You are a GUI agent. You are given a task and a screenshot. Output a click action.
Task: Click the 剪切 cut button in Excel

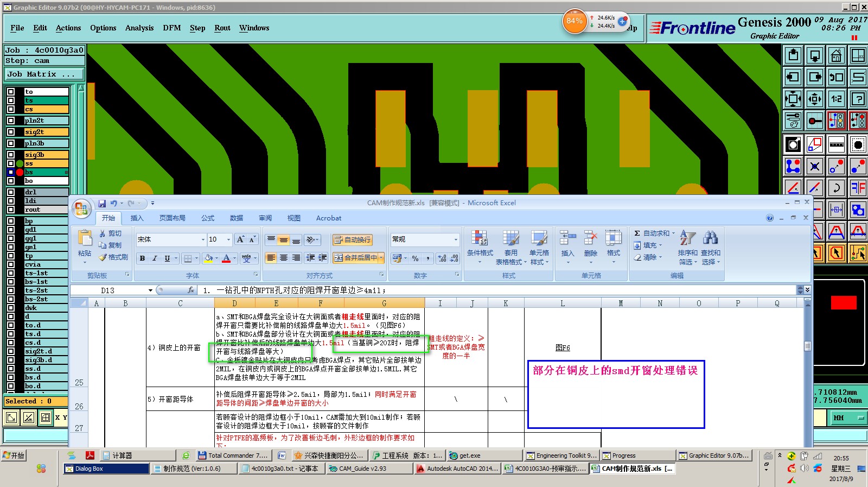pos(111,233)
